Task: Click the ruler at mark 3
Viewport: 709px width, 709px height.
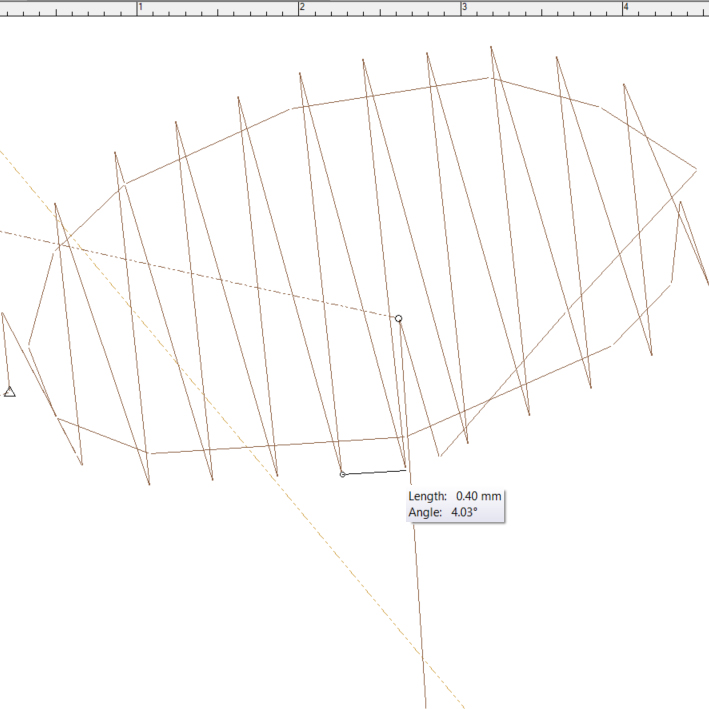Action: coord(462,7)
